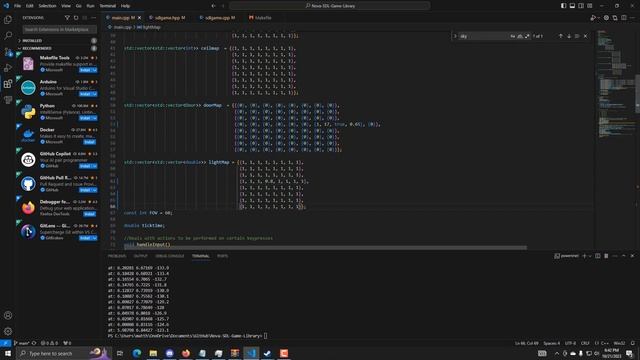Install the Docker extension

pos(89,142)
